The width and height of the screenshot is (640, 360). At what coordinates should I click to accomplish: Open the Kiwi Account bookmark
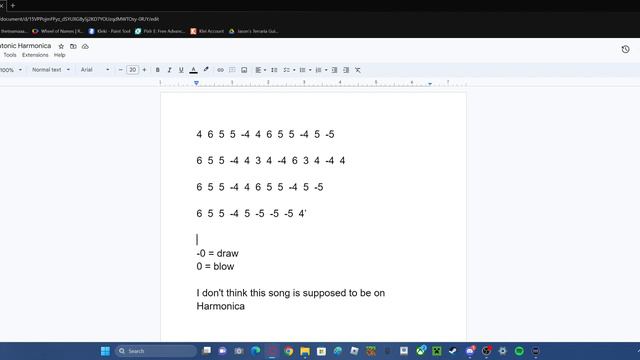click(207, 31)
